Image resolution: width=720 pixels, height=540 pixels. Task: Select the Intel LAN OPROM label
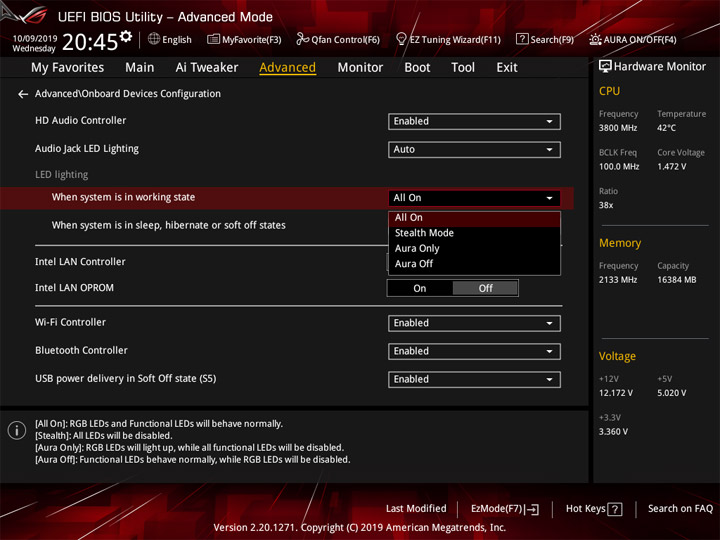[74, 288]
